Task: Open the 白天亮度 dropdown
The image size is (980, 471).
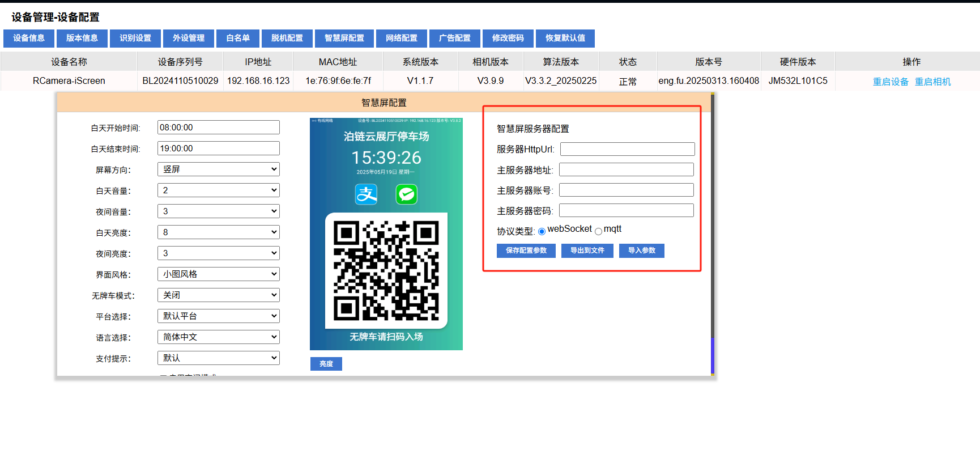Action: (219, 232)
